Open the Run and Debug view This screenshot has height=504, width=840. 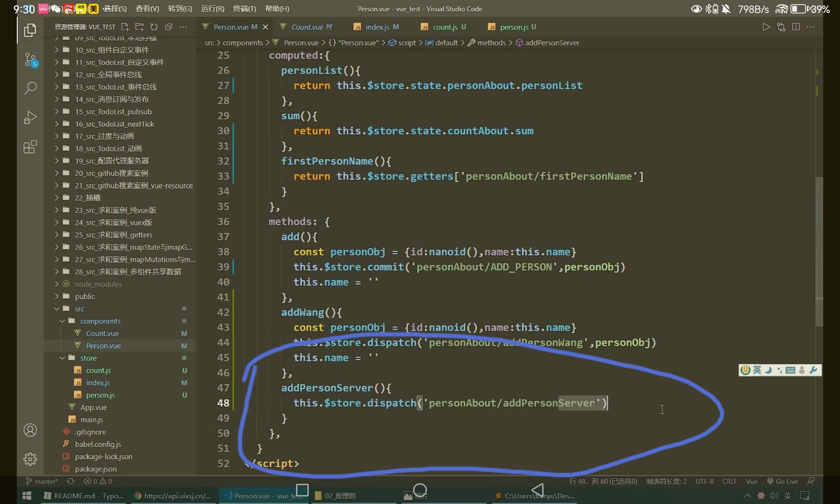point(30,118)
